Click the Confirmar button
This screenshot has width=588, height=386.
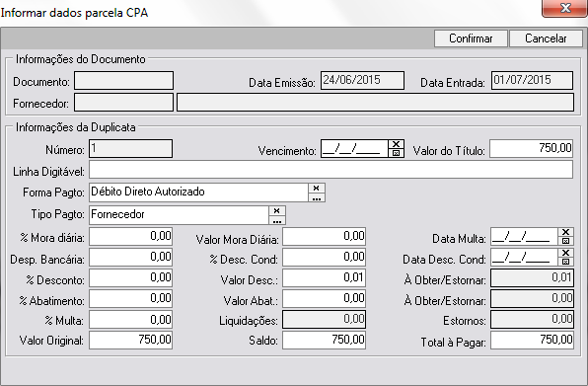pos(471,39)
